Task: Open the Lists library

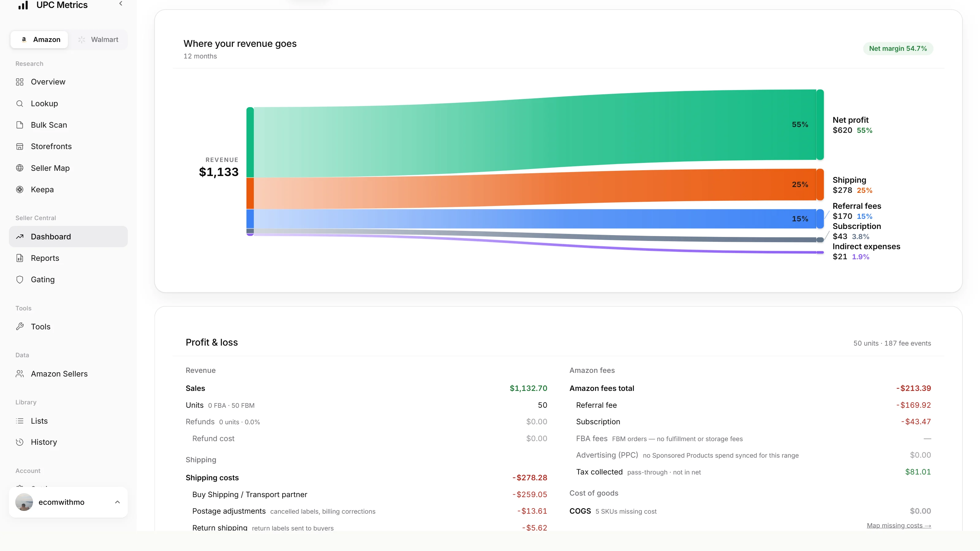Action: coord(68,421)
